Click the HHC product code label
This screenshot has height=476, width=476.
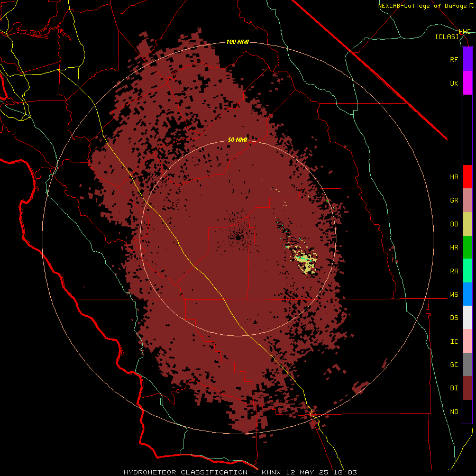point(465,32)
